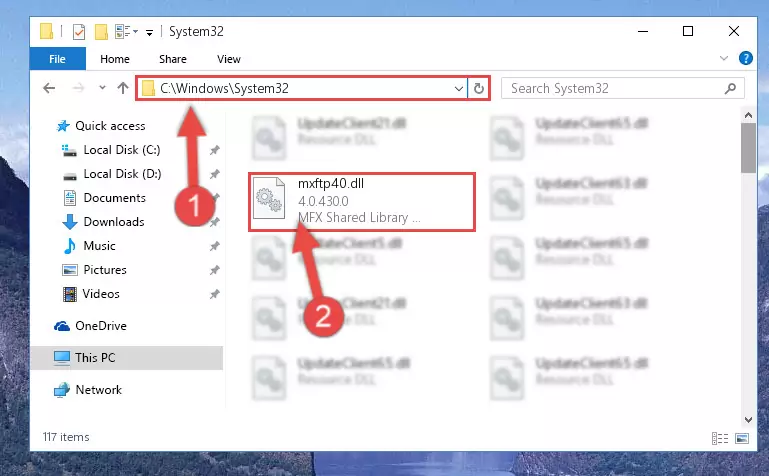Image resolution: width=769 pixels, height=476 pixels.
Task: Click the New folder icon in title bar
Action: [101, 32]
